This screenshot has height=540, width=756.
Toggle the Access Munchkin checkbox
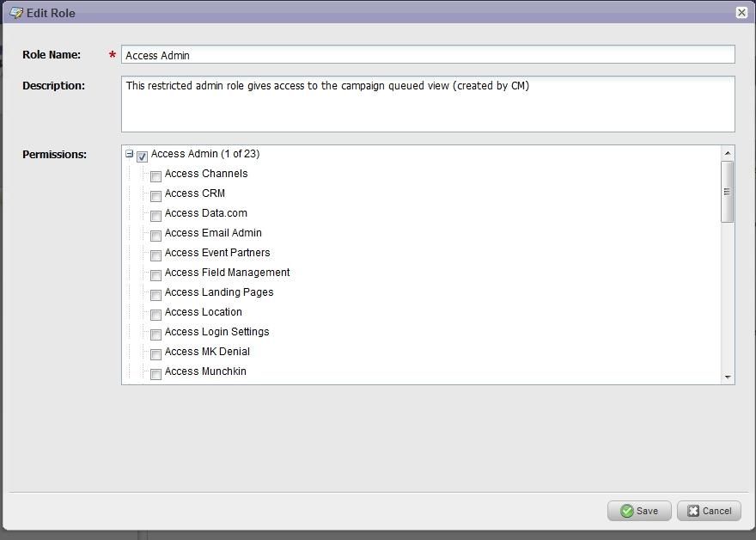click(155, 374)
